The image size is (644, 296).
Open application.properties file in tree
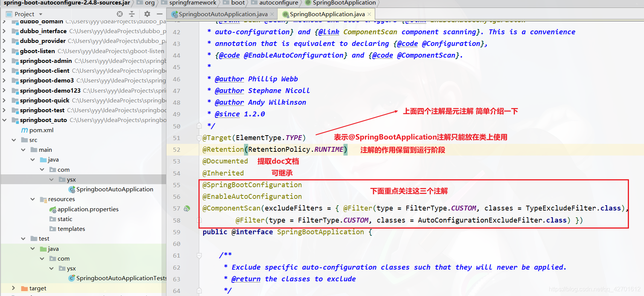[88, 209]
